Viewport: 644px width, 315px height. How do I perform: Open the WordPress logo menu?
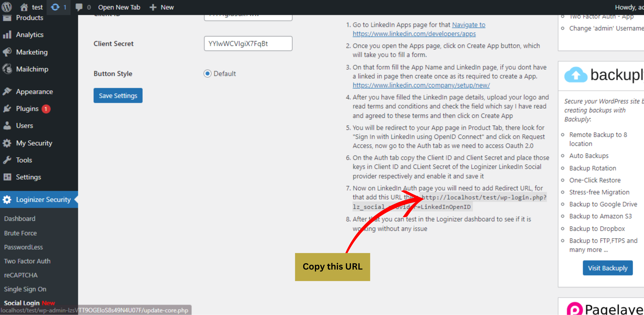point(7,7)
